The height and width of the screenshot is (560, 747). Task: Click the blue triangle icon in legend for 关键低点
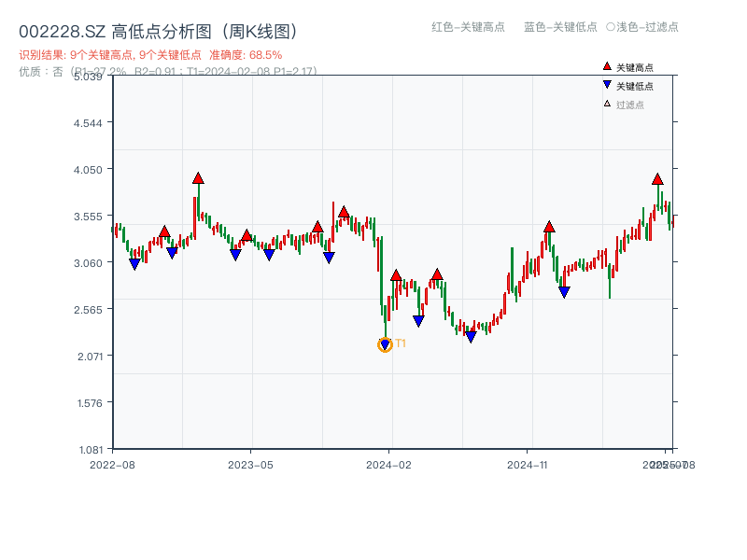coord(607,86)
